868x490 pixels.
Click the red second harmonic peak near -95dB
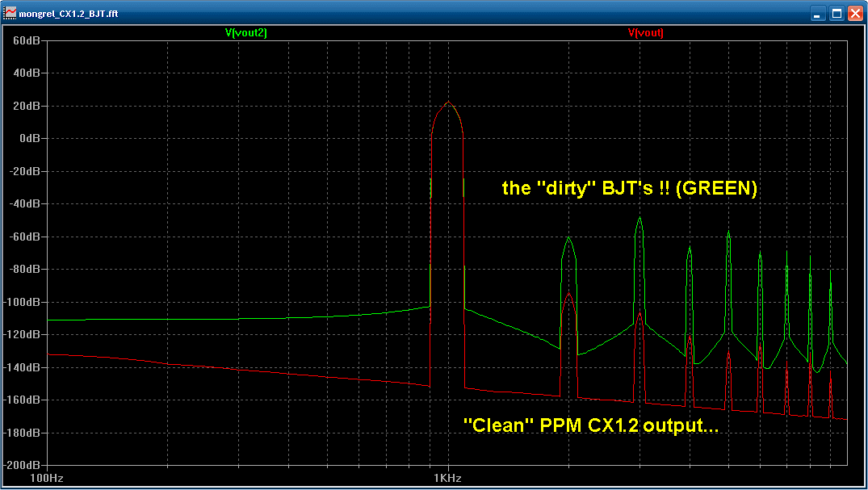(x=568, y=295)
